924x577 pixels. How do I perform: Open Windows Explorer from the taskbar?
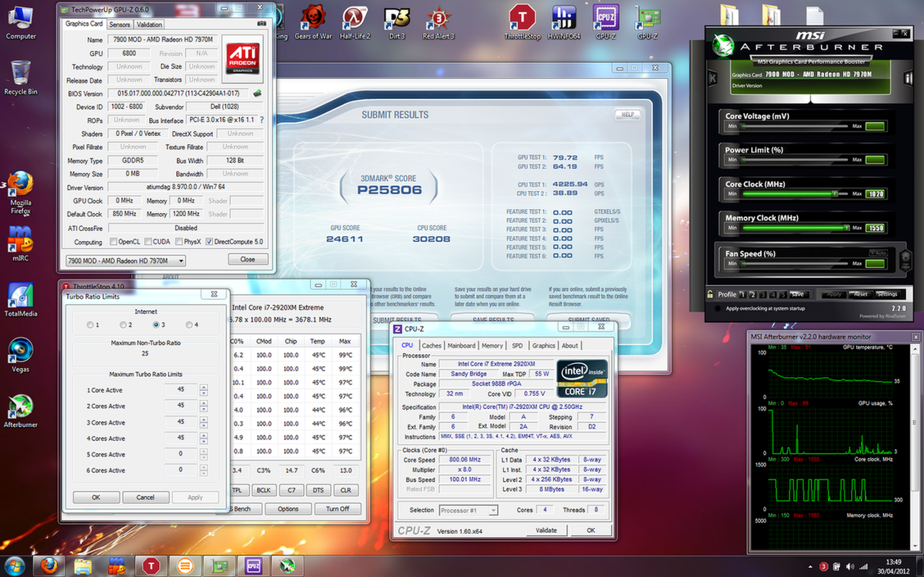[x=83, y=566]
